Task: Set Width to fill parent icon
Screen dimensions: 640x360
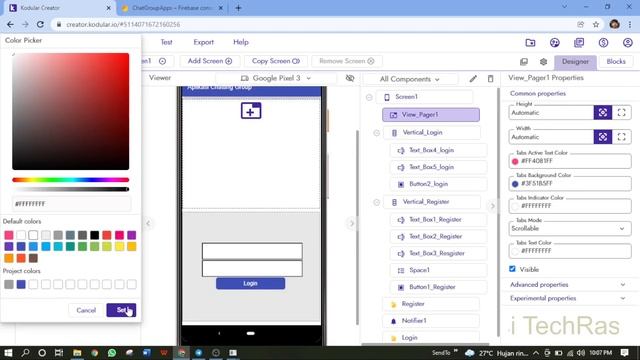Action: click(x=621, y=137)
